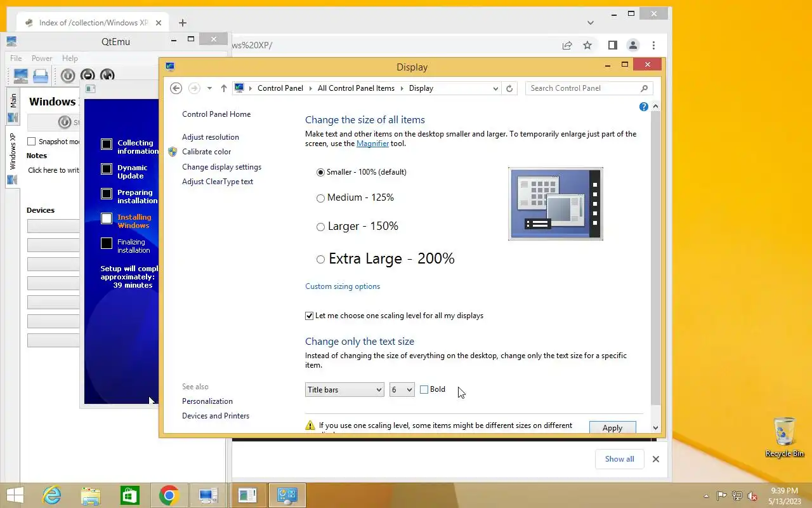Click Show all in Chrome downloads bar
Image resolution: width=812 pixels, height=508 pixels.
click(x=619, y=459)
